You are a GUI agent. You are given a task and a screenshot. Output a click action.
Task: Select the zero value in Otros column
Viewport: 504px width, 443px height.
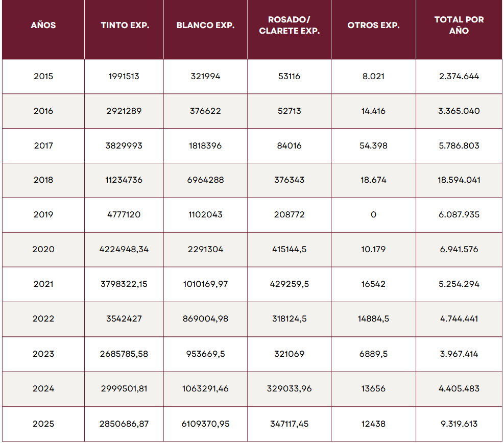373,215
